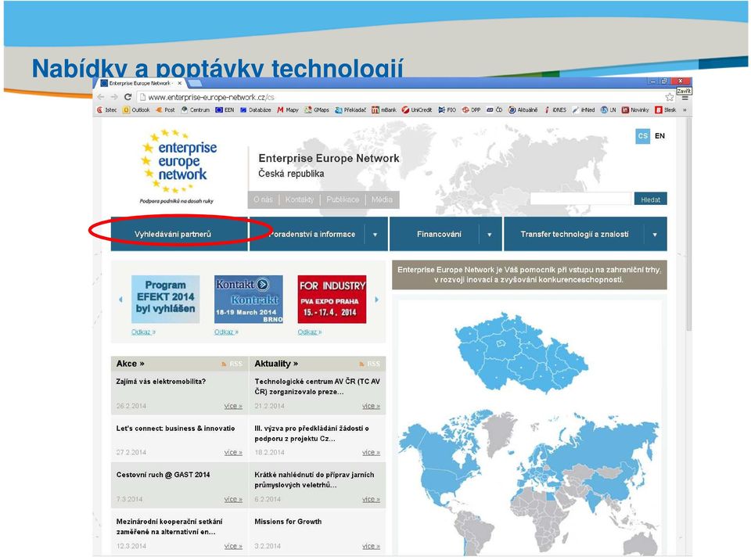This screenshot has height=560, width=751.
Task: Open FOR INDUSTRY expo banner
Action: [332, 299]
